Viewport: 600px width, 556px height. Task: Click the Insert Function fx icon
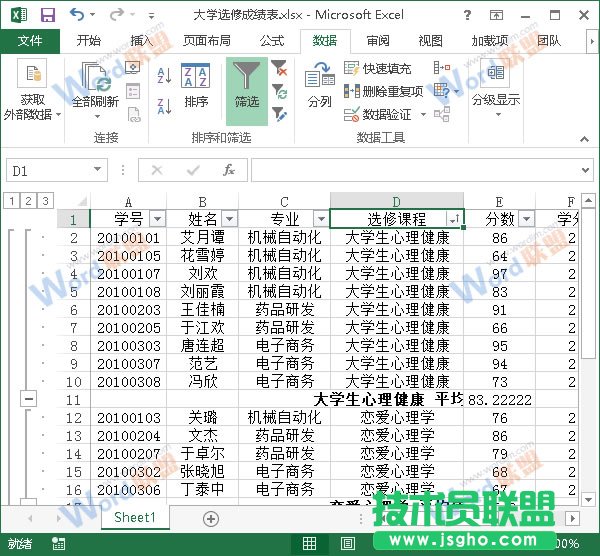coord(229,170)
